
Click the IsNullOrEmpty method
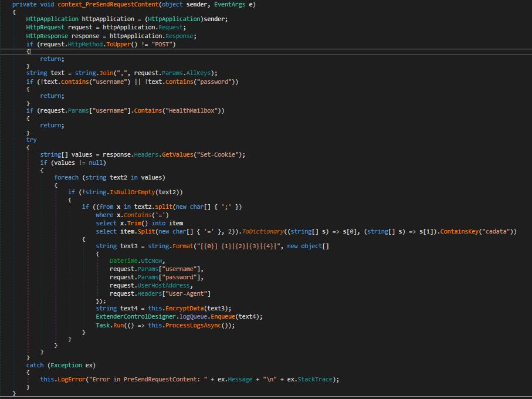133,192
